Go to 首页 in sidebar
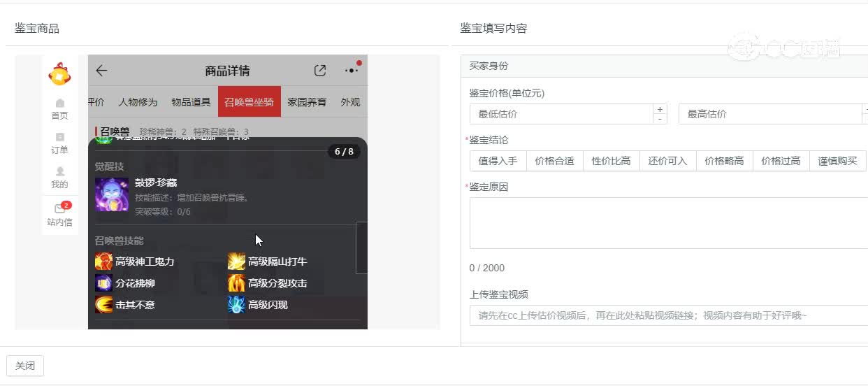 (x=59, y=110)
